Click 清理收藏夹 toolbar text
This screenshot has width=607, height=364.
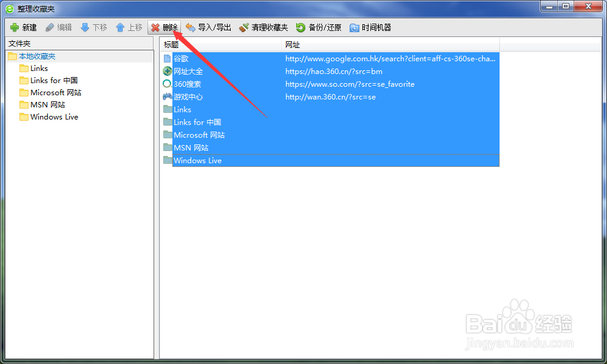270,27
